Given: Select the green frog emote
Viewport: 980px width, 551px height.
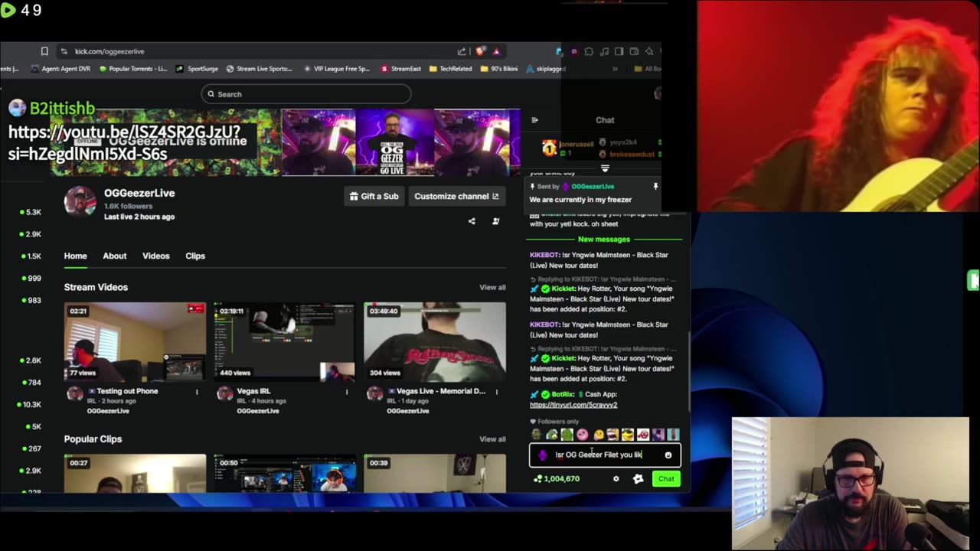Looking at the screenshot, I should (x=567, y=435).
